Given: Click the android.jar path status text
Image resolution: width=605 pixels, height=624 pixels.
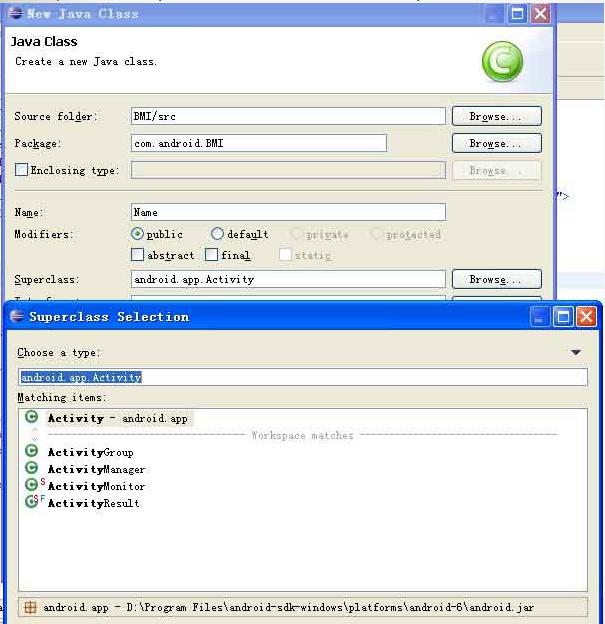Looking at the screenshot, I should (289, 607).
